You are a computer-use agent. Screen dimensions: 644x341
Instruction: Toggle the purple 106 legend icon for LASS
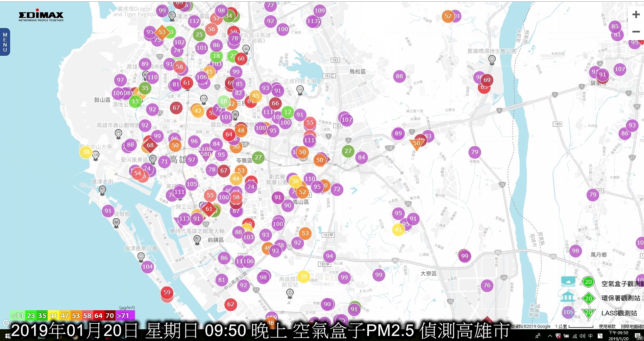568,312
